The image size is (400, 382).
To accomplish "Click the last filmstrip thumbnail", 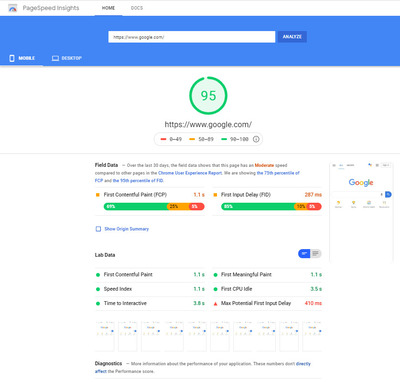I will (312, 336).
